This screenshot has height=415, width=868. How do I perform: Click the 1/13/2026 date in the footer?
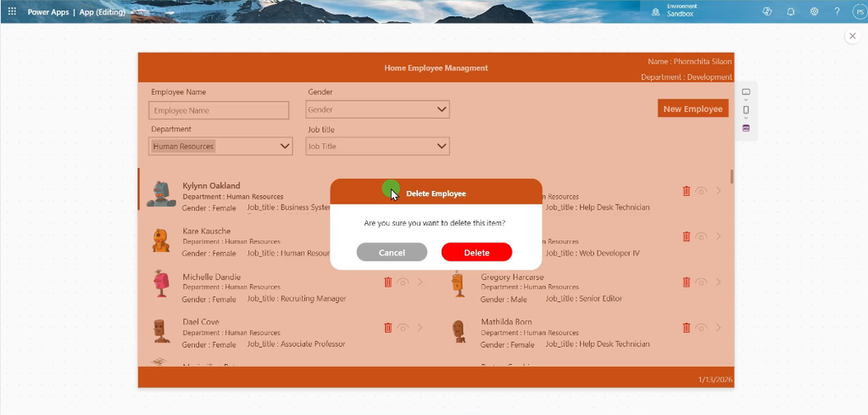point(715,379)
